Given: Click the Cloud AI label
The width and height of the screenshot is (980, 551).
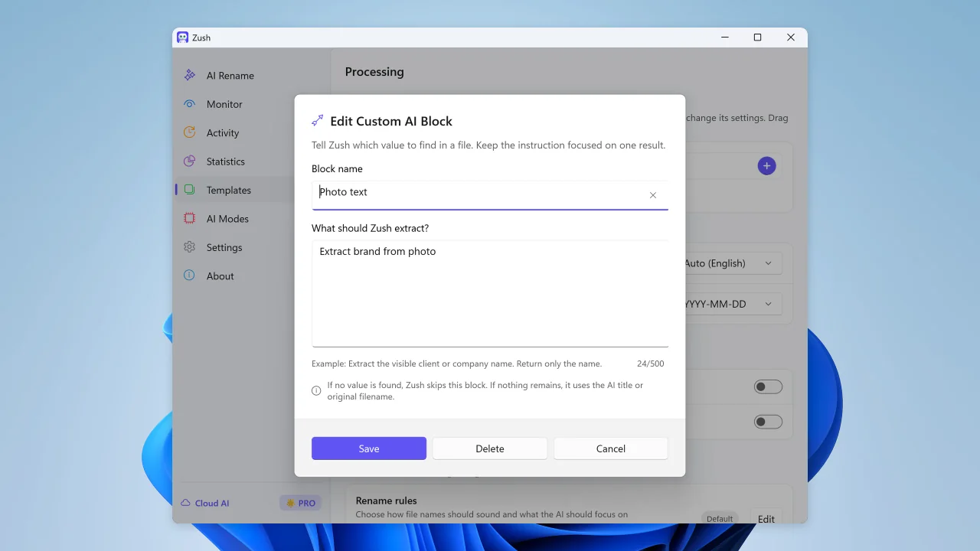Looking at the screenshot, I should (x=212, y=503).
